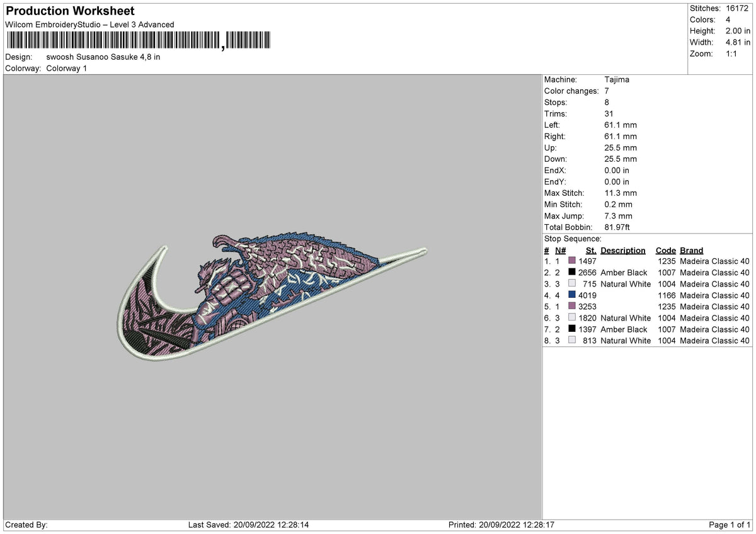Select the EndX value '0.00 in'
Screen dimensions: 756x534
coord(617,170)
